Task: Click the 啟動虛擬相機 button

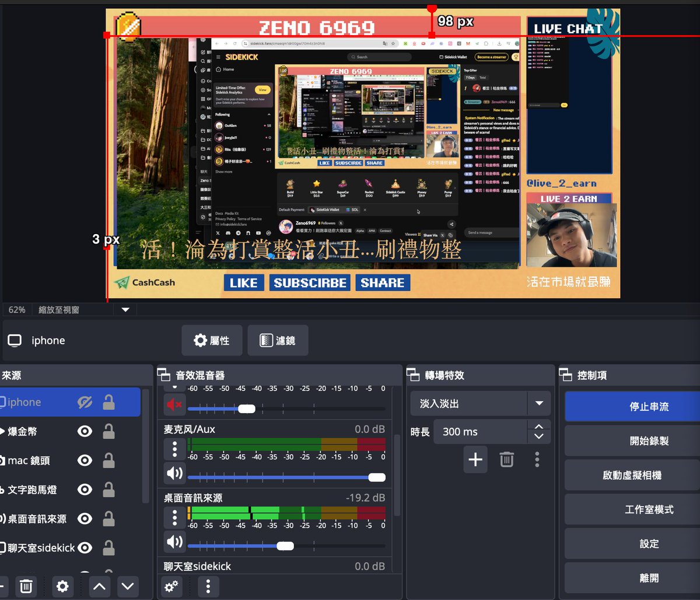Action: (632, 475)
